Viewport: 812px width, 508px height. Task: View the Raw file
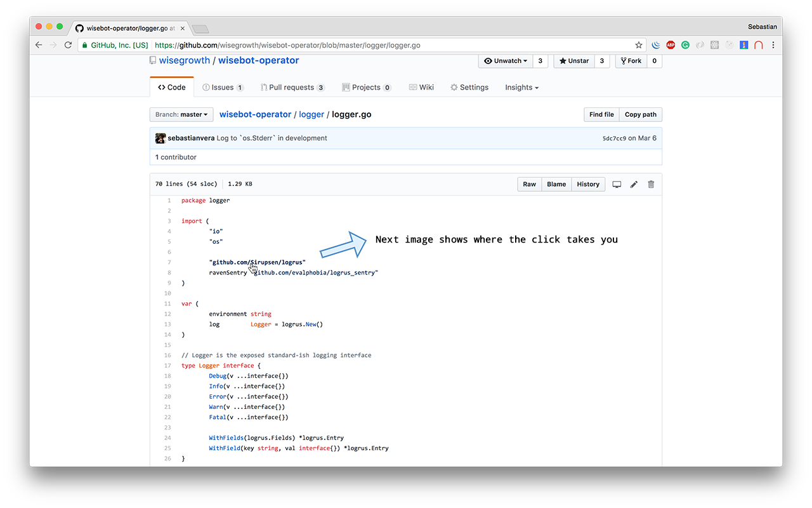click(530, 184)
